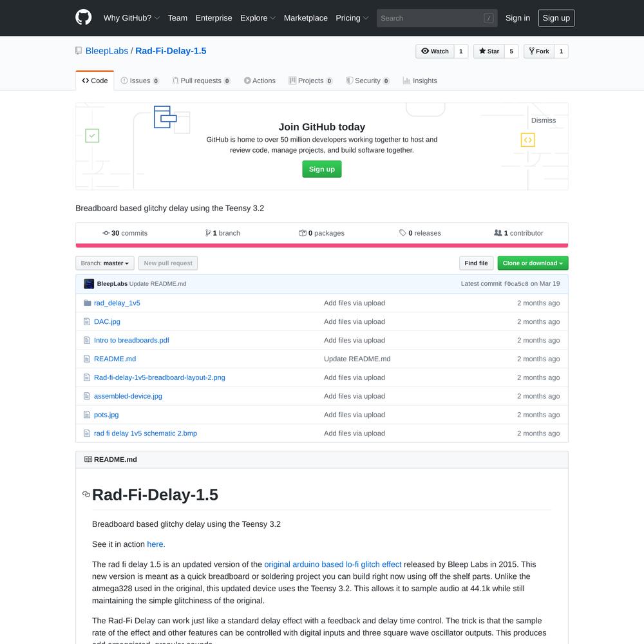View the 0 releases page
The width and height of the screenshot is (644, 644).
click(420, 233)
